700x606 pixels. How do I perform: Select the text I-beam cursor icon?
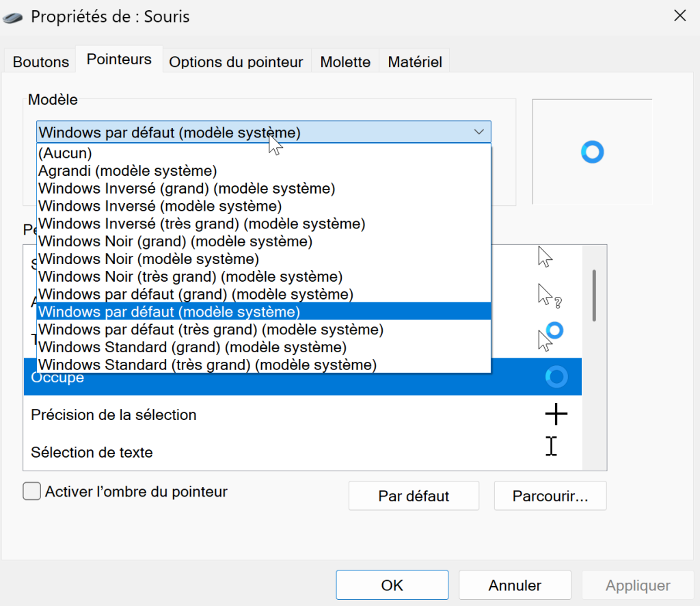[552, 446]
